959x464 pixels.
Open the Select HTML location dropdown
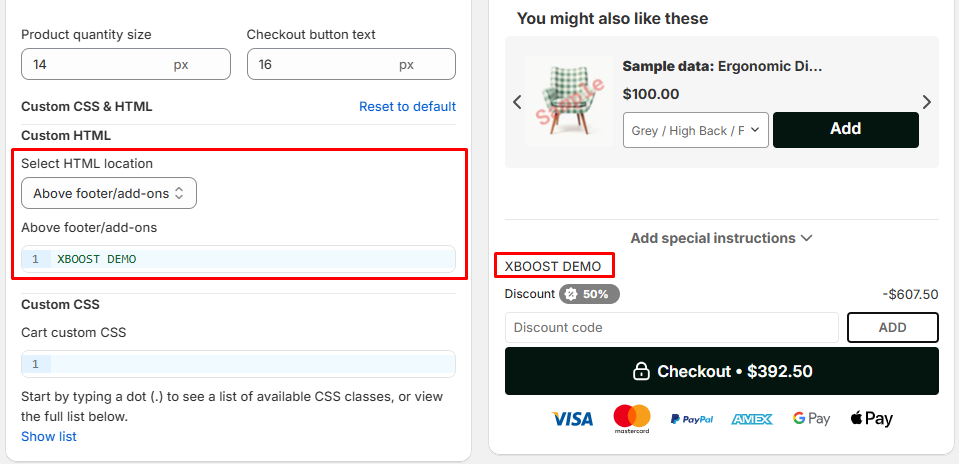click(109, 193)
